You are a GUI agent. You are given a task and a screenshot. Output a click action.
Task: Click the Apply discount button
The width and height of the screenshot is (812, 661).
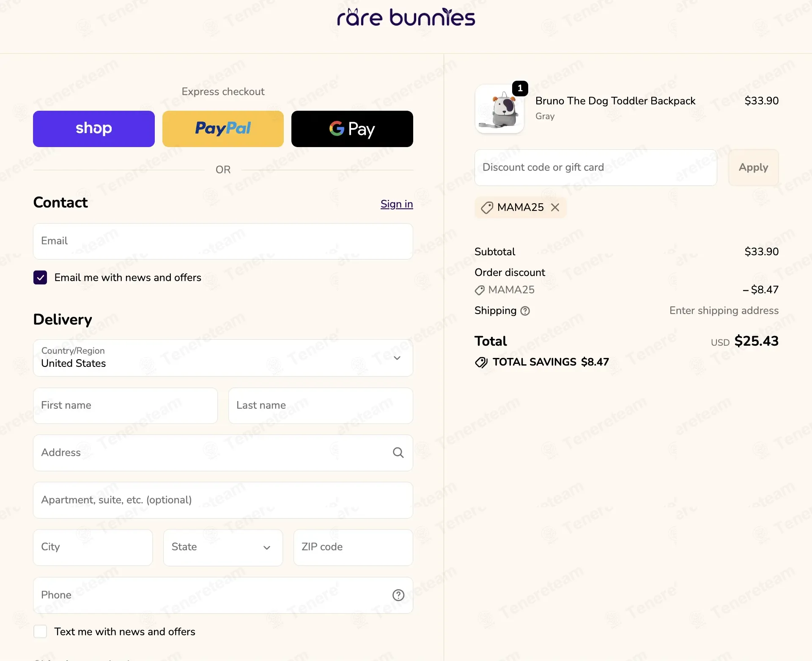753,167
